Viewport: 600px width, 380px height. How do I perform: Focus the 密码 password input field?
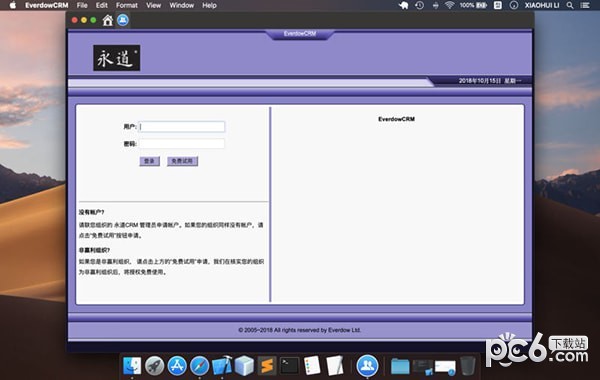182,144
